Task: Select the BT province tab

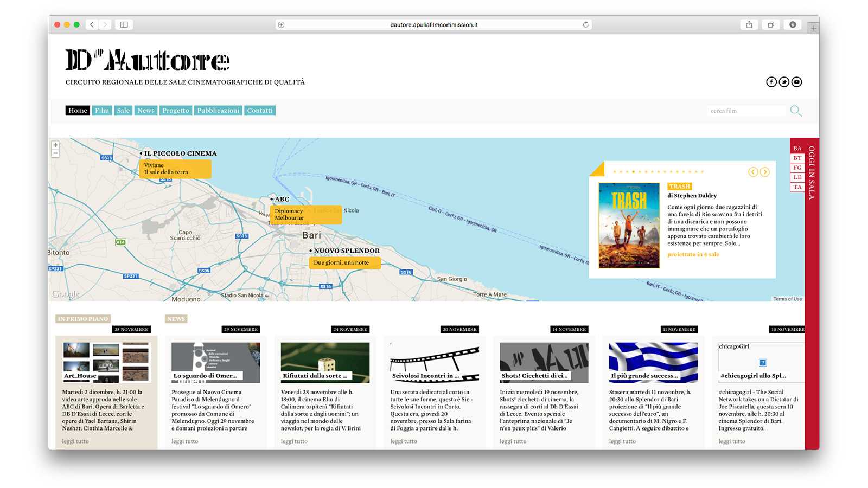Action: pos(797,158)
